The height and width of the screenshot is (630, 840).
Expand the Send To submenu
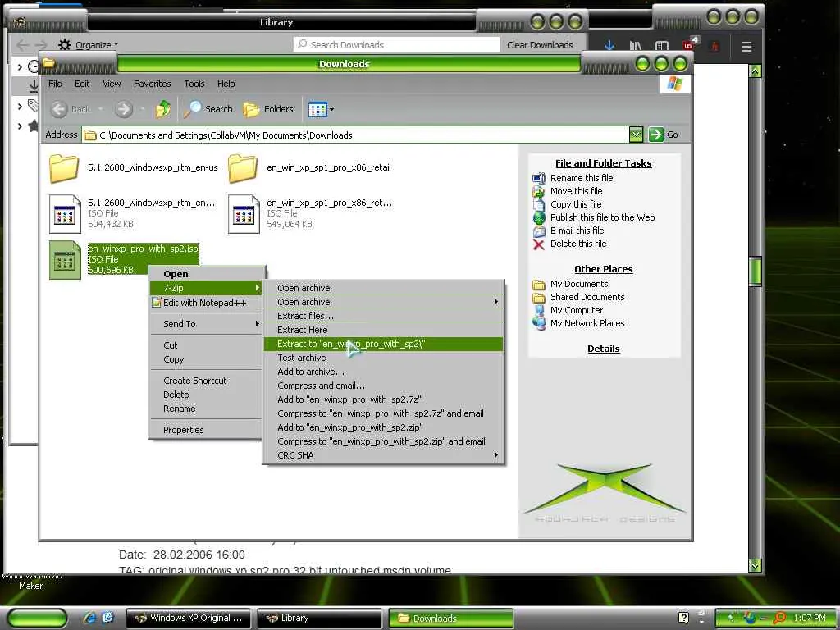click(x=207, y=324)
